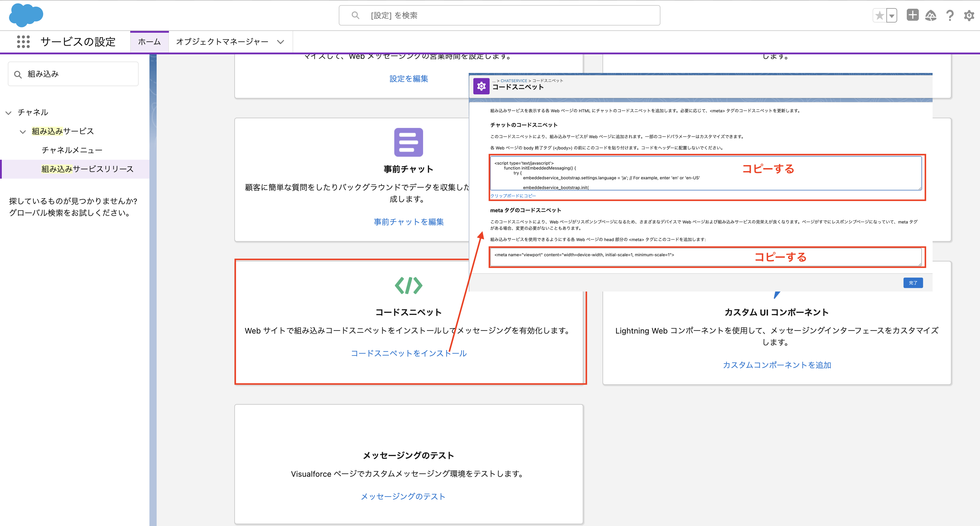The image size is (980, 526).
Task: Click the green code snippet icon
Action: pyautogui.click(x=409, y=286)
